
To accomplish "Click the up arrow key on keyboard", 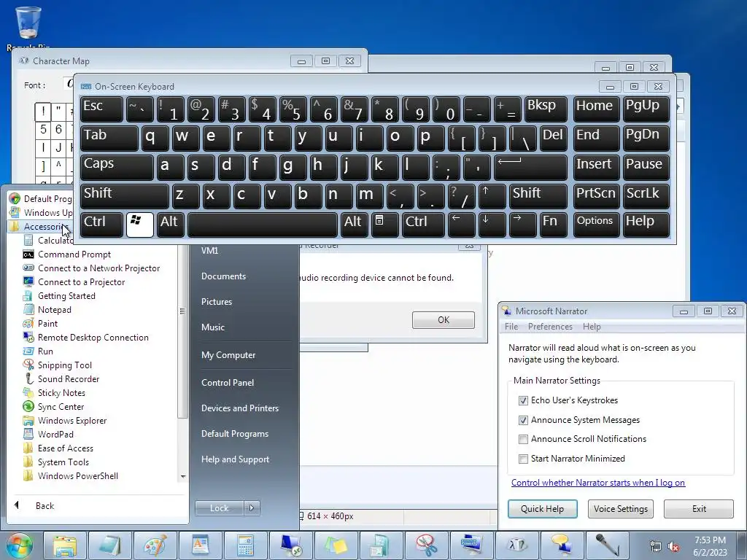I will 492,196.
